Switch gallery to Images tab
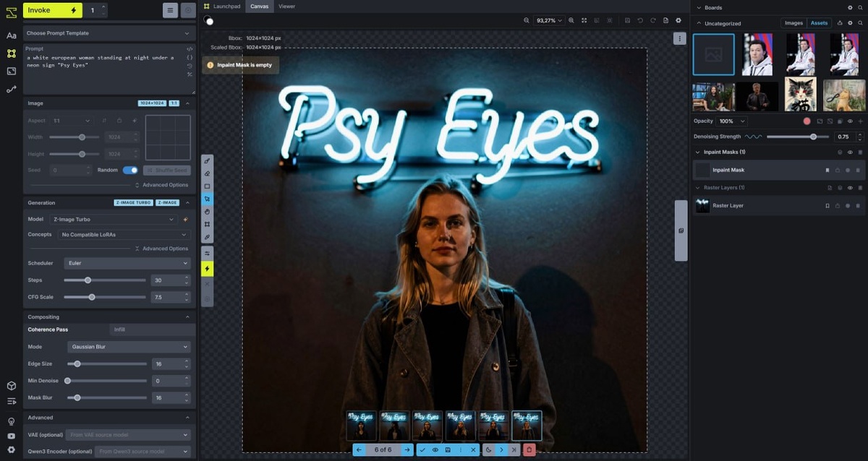868x461 pixels. click(793, 23)
